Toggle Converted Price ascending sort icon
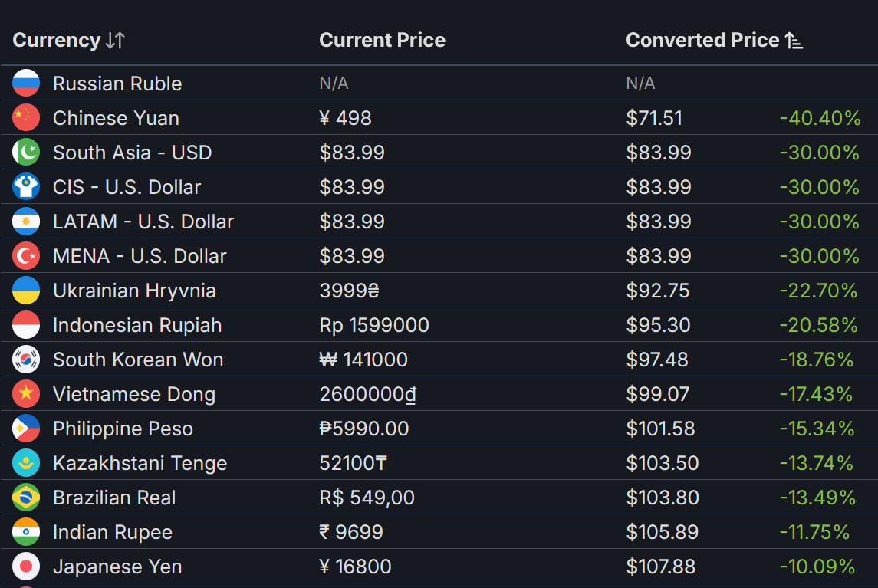 point(794,41)
